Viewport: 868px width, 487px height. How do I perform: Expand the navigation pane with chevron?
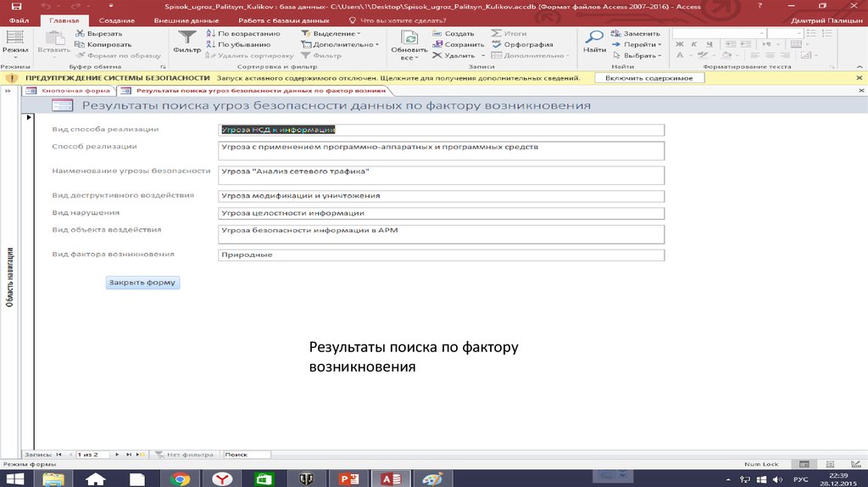(x=7, y=90)
